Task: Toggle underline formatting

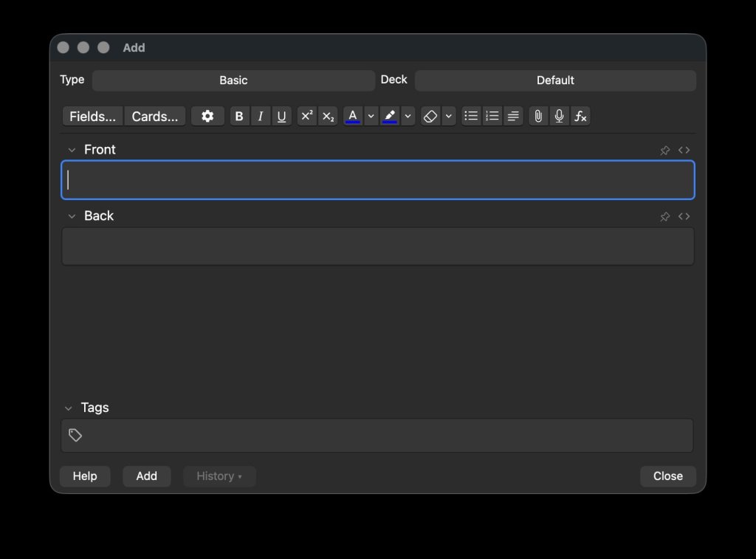Action: click(x=281, y=116)
